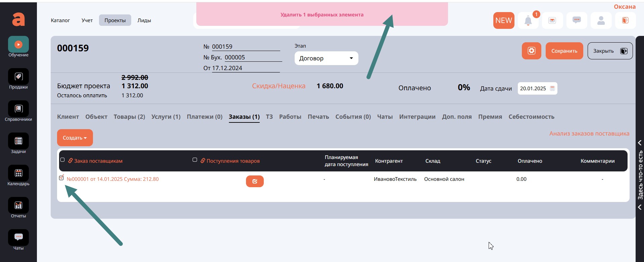Uncheck the order №000001 checkbox
The width and height of the screenshot is (644, 262).
[x=61, y=178]
